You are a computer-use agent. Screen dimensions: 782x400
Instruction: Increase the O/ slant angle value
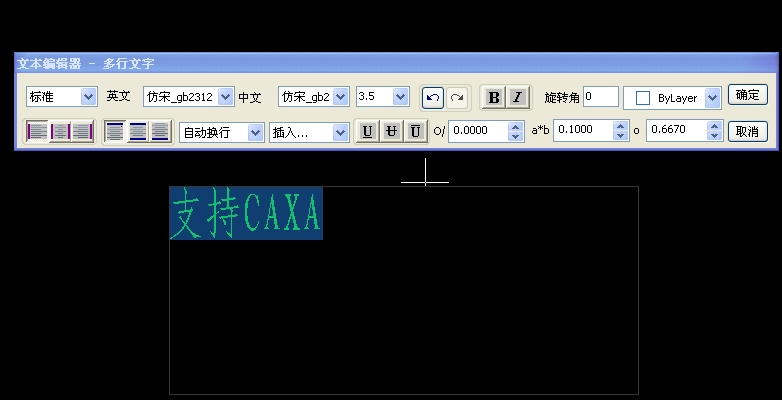516,127
